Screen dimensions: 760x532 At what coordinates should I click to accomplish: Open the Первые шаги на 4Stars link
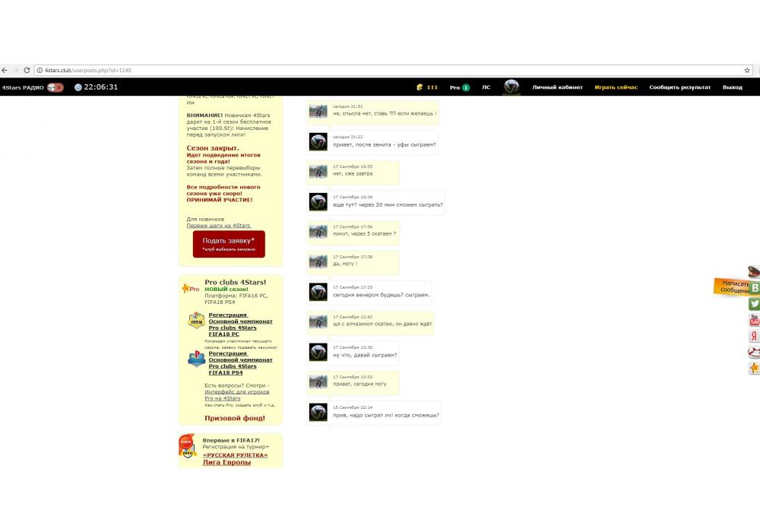pyautogui.click(x=219, y=225)
